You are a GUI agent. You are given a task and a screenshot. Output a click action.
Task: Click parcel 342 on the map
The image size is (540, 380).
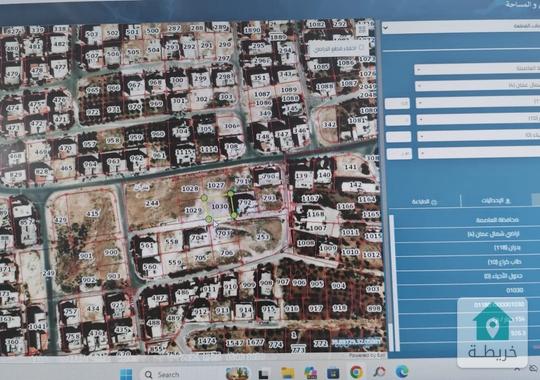(329, 124)
